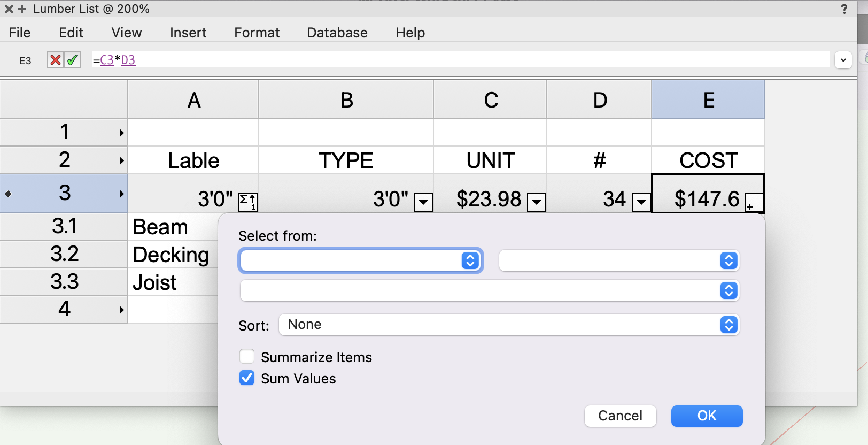
Task: Select row 1 header
Action: 64,132
